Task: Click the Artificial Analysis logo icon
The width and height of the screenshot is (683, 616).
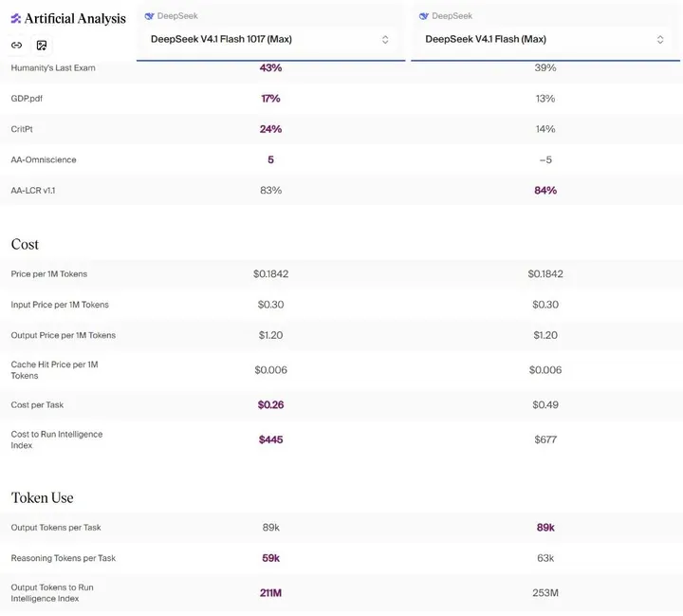Action: (16, 18)
